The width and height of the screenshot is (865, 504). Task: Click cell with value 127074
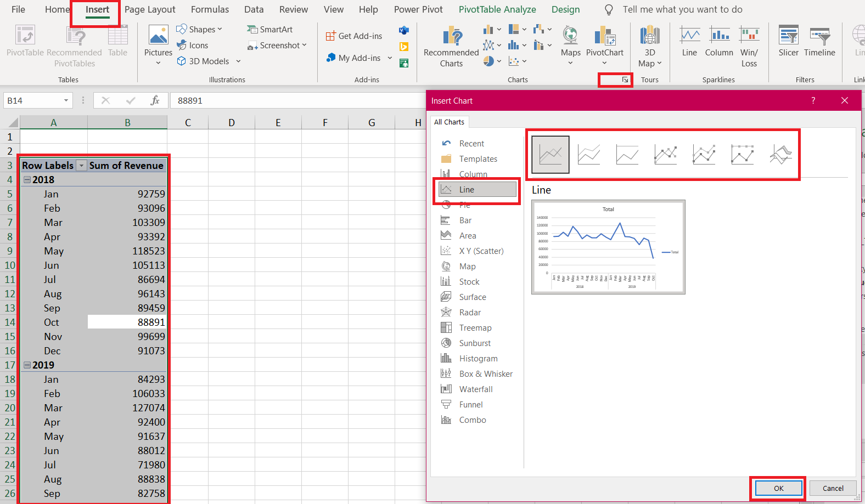127,408
